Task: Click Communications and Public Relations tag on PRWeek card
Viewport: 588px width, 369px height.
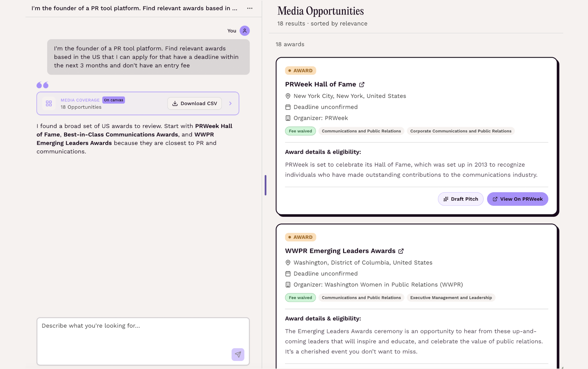Action: pyautogui.click(x=361, y=131)
